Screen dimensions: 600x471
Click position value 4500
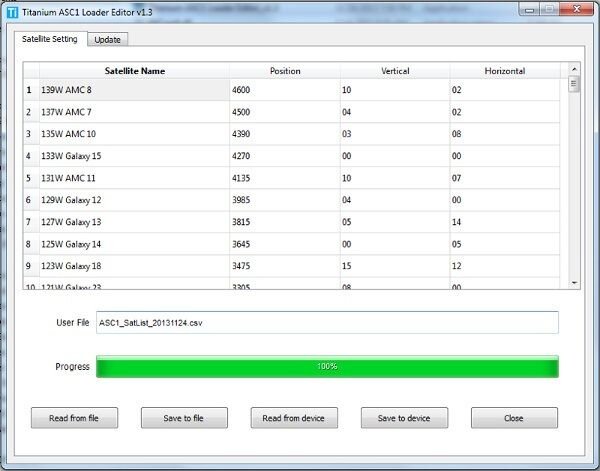pyautogui.click(x=285, y=112)
